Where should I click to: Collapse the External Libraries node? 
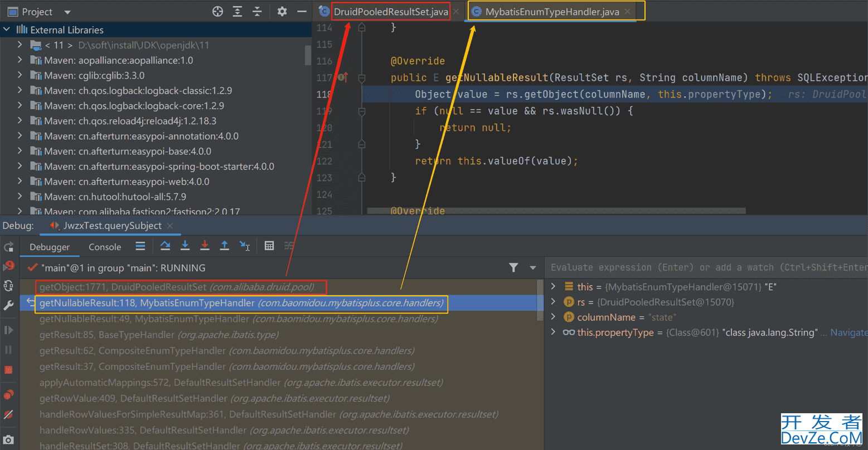pyautogui.click(x=7, y=30)
